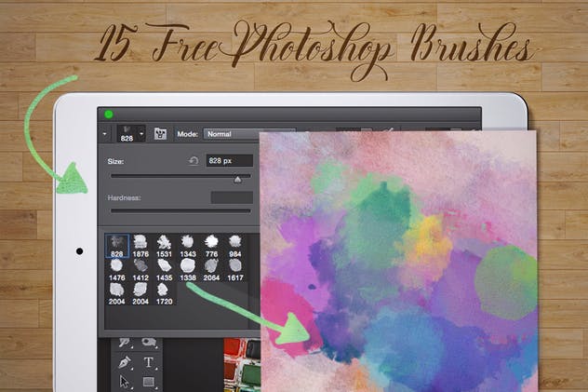Select the 1435 brush preset
588x392 pixels.
point(165,270)
